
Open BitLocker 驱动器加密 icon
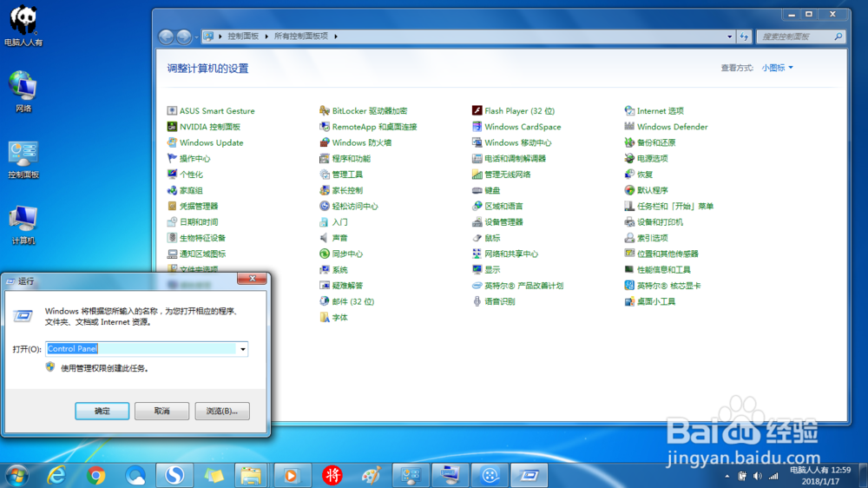pos(325,111)
